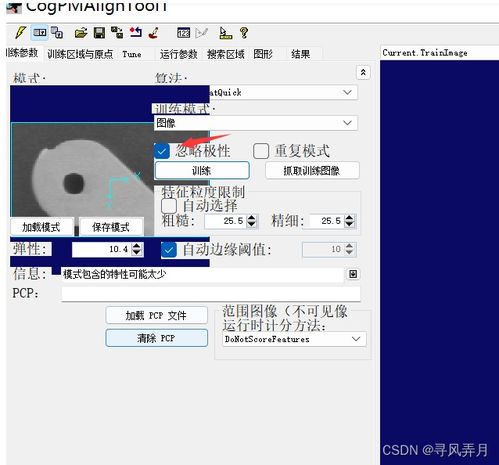Click the 训练 button
Screen dimensions: 499x465
[202, 171]
